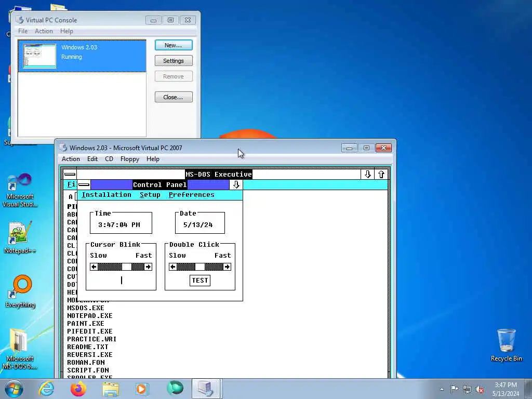The image size is (532, 399).
Task: Select PIFEDIT.EXE in the file list
Action: tap(89, 331)
